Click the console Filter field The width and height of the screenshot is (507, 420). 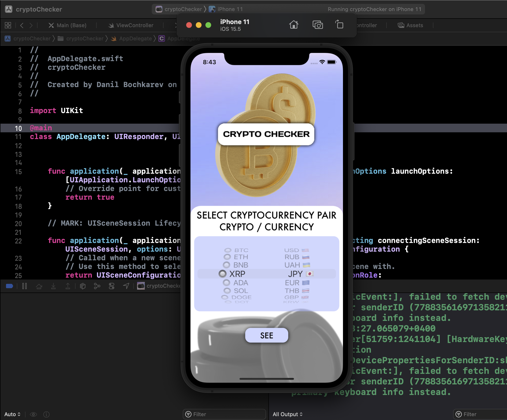tap(480, 414)
